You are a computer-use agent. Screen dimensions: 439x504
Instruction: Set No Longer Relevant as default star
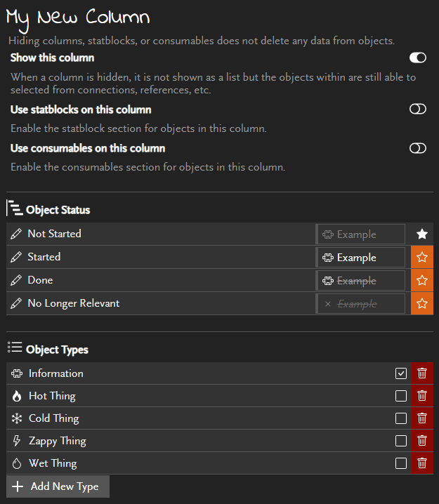(x=422, y=303)
